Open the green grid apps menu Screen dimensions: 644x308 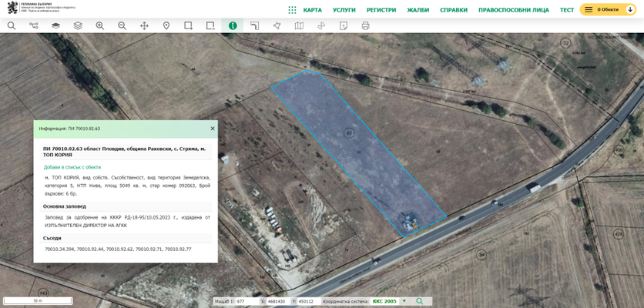(x=292, y=10)
